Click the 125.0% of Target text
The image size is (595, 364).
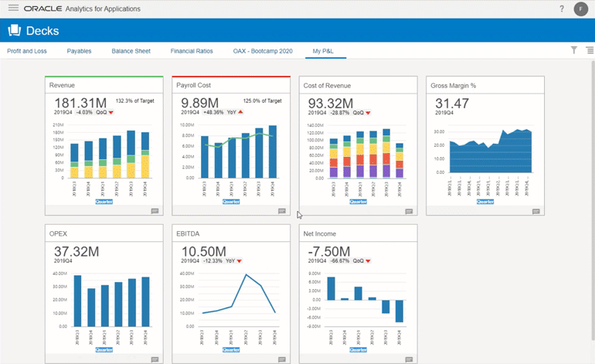[262, 101]
